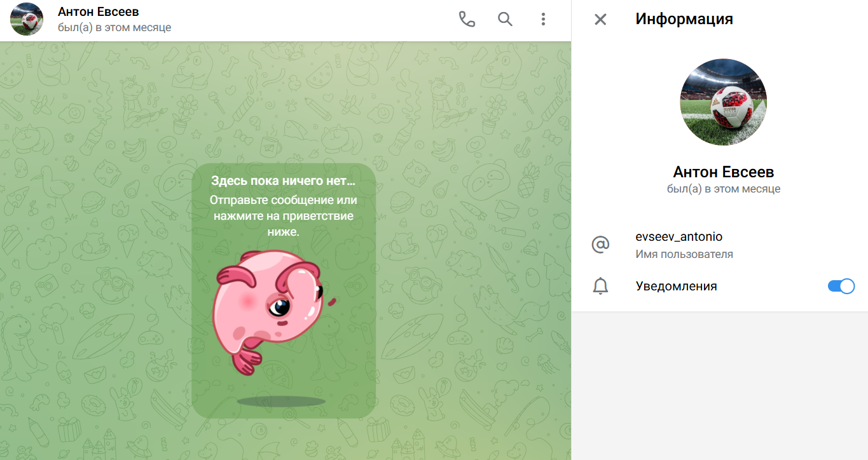Click the Имя пользователя caption
The image size is (868, 460).
(x=684, y=254)
